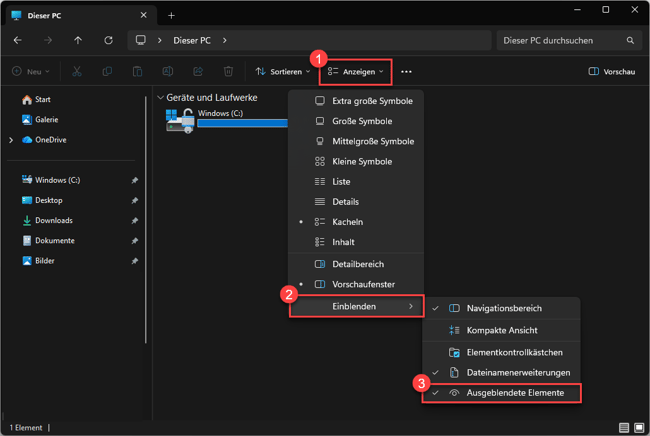650x436 pixels.
Task: Switch to large thumbnails view icon in status bar
Action: pos(639,428)
